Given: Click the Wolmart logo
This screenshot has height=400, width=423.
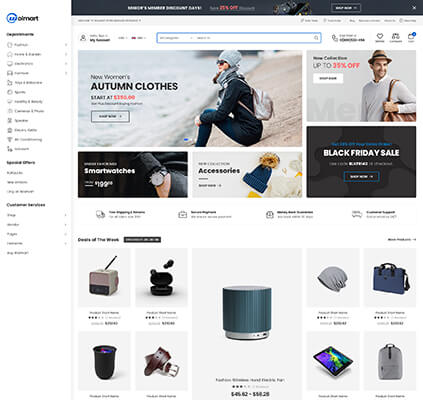Looking at the screenshot, I should pos(23,18).
